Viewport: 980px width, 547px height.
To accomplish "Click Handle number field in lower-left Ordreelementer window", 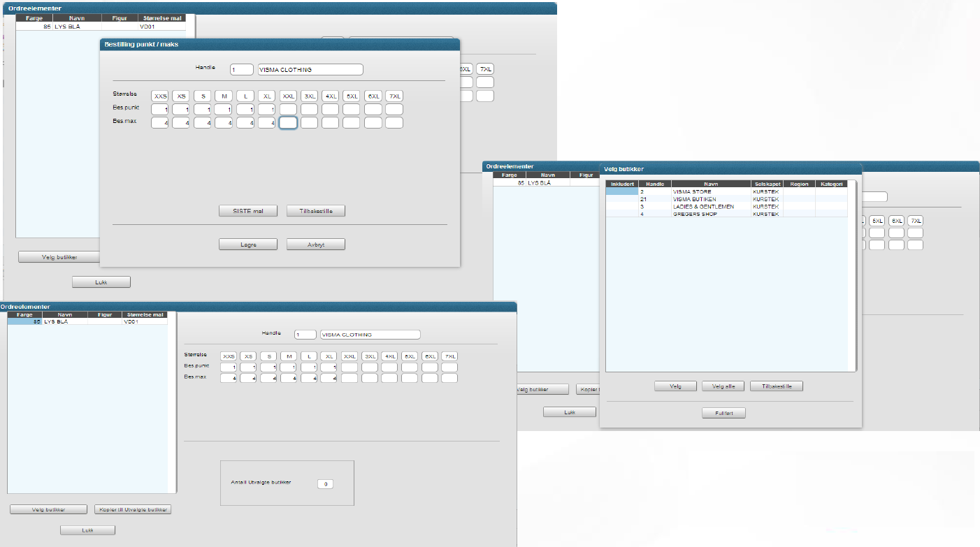I will pos(305,335).
